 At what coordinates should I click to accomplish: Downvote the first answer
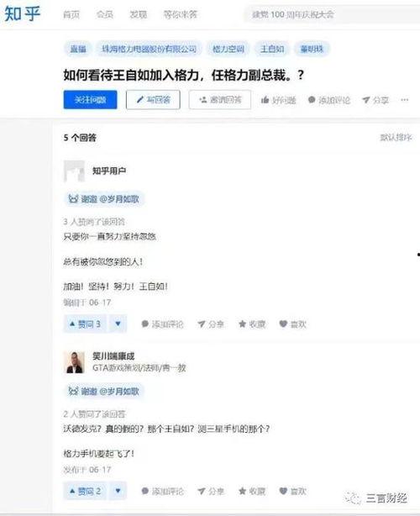pyautogui.click(x=118, y=324)
